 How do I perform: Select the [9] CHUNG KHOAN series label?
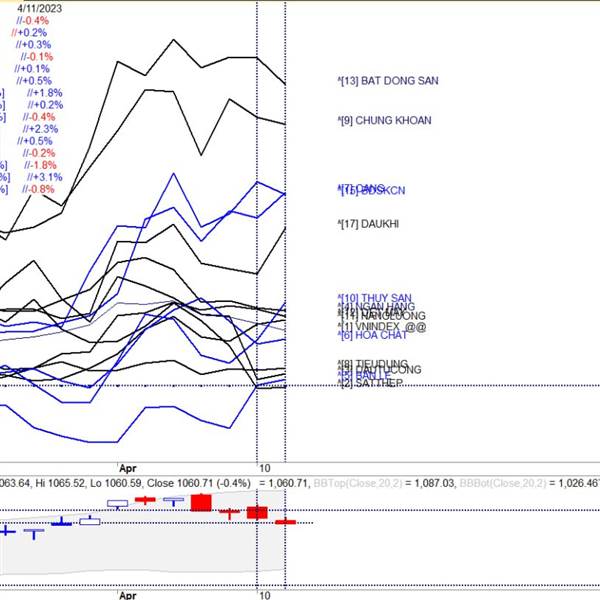(385, 121)
